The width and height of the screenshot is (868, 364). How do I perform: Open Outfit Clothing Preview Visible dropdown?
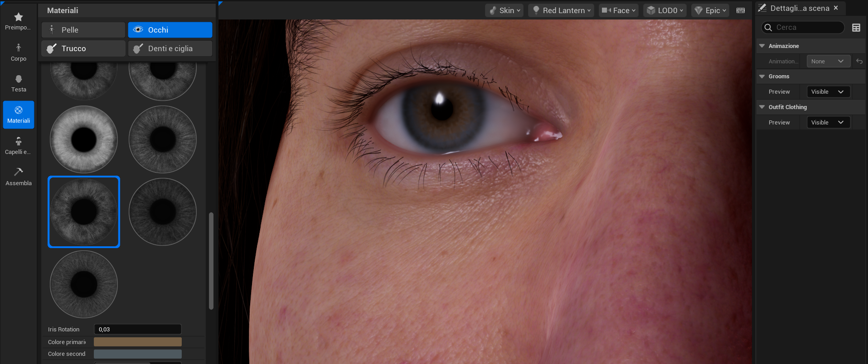pyautogui.click(x=828, y=123)
